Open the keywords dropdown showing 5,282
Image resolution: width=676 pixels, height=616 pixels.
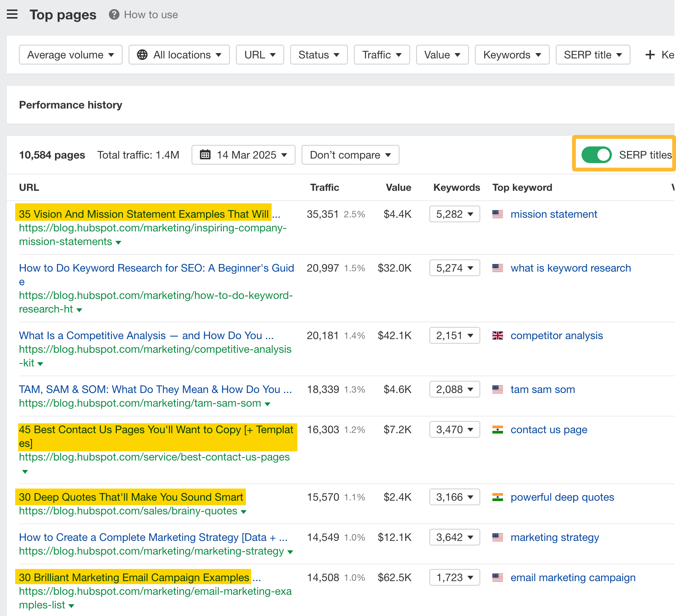coord(454,214)
